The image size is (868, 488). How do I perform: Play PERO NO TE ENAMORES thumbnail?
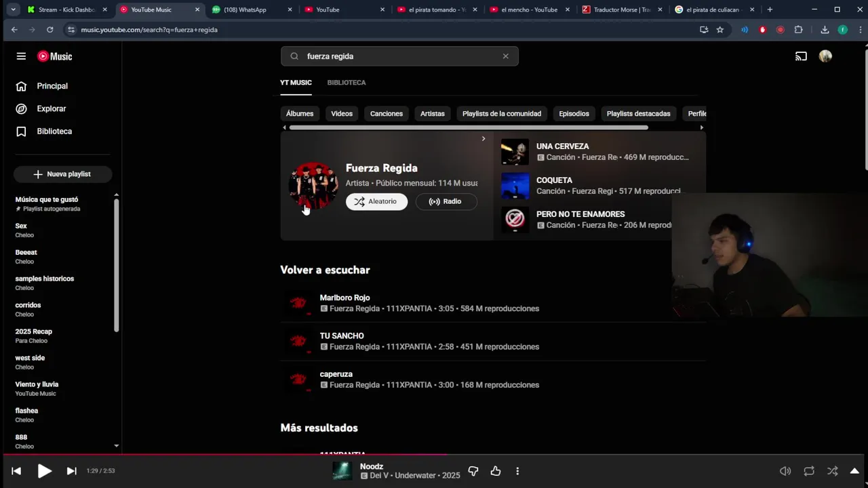click(515, 220)
